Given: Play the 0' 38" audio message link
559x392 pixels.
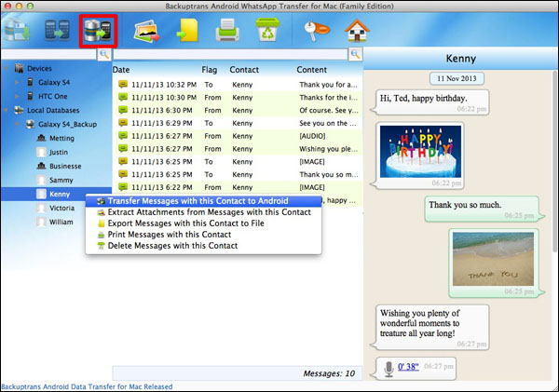Looking at the screenshot, I should pos(408,366).
